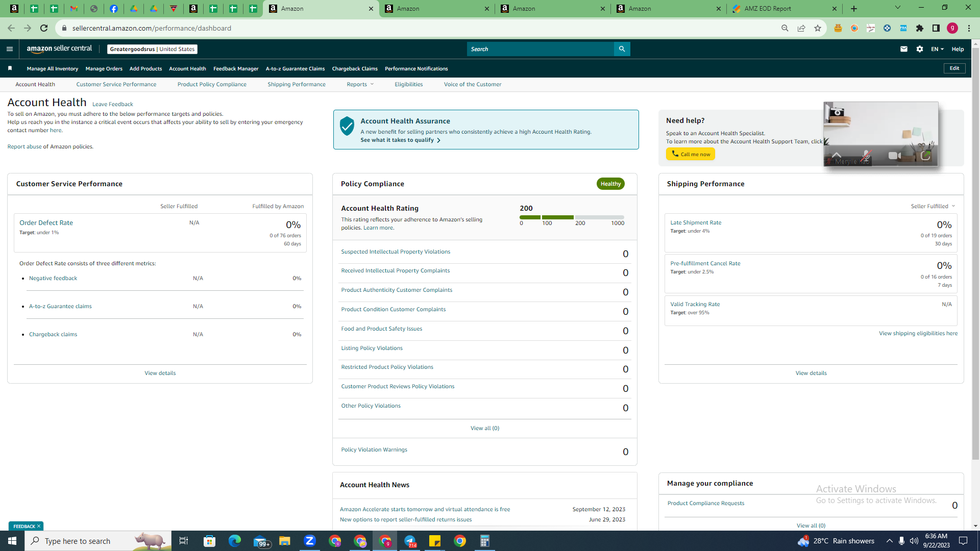This screenshot has height=551, width=980.
Task: Open the bear extension in Chrome toolbar
Action: [x=838, y=28]
